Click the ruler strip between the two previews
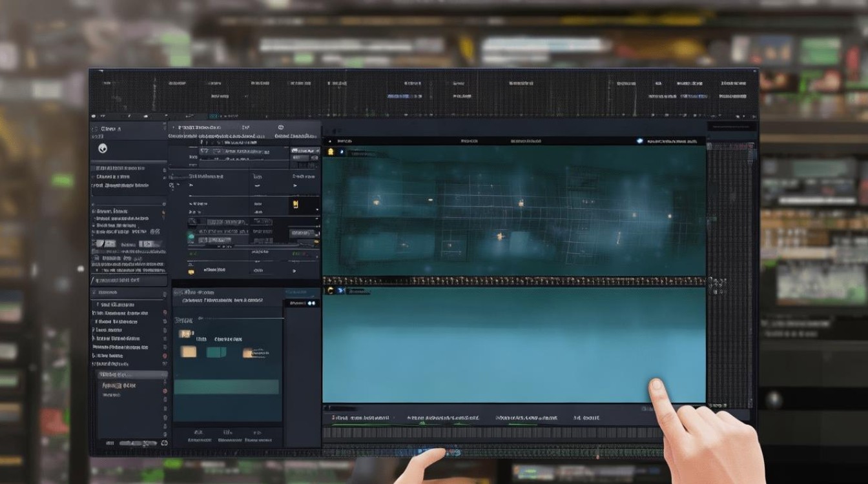868x484 pixels. (x=513, y=281)
